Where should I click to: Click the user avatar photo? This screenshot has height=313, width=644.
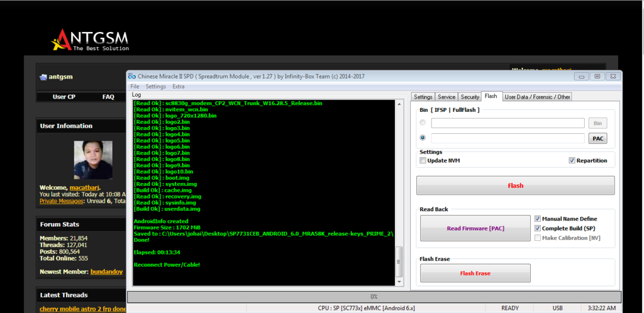[x=93, y=160]
